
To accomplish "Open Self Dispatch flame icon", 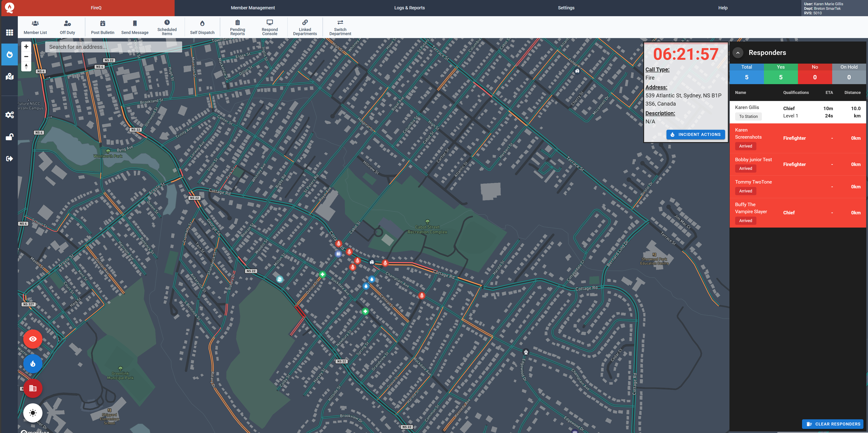I will pos(202,27).
